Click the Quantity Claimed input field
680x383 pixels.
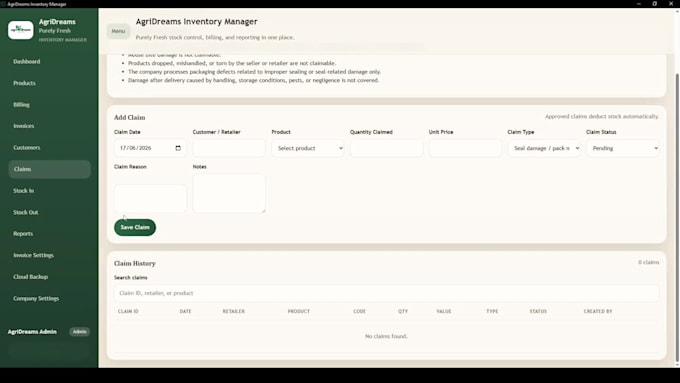click(x=386, y=148)
